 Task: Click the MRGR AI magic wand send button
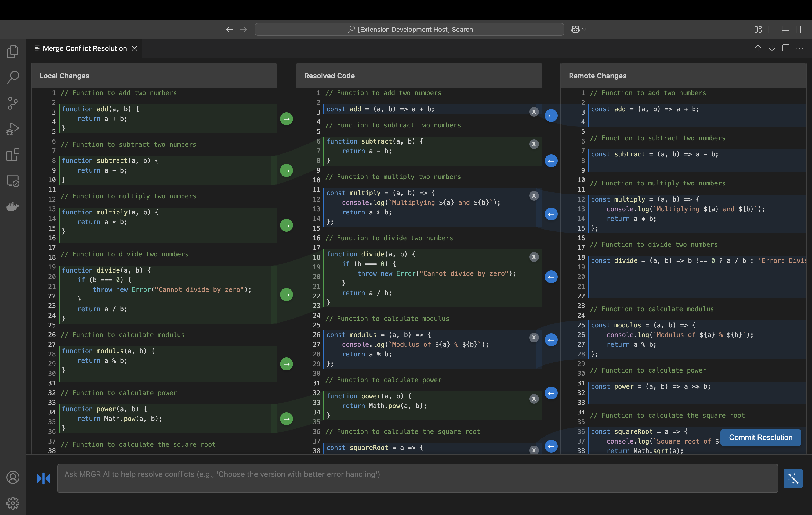pyautogui.click(x=793, y=478)
